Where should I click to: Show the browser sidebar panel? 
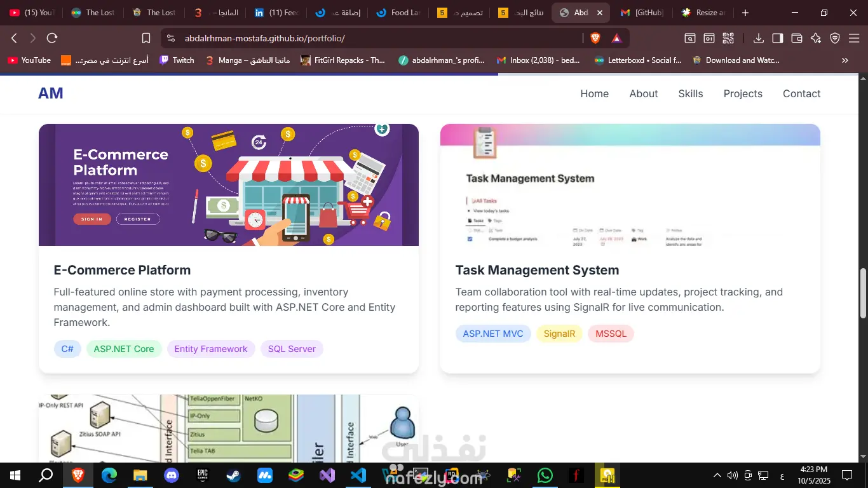[x=778, y=38]
